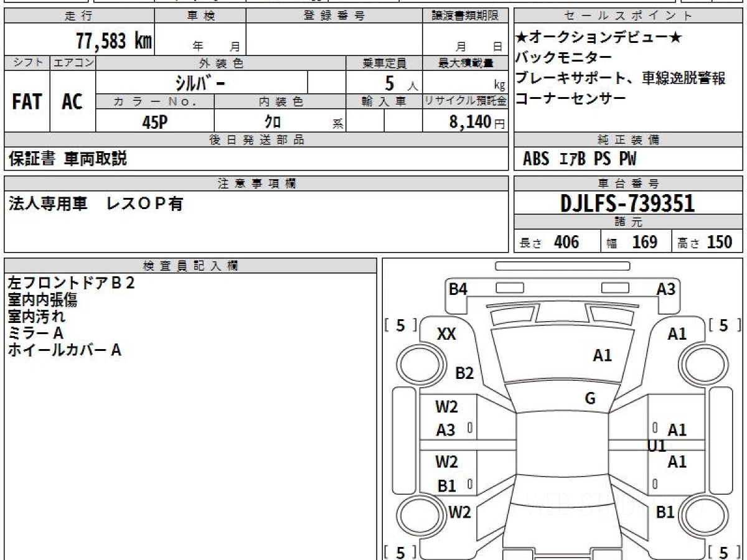Click the XX mark on the left front fender
747x560 pixels.
(446, 334)
